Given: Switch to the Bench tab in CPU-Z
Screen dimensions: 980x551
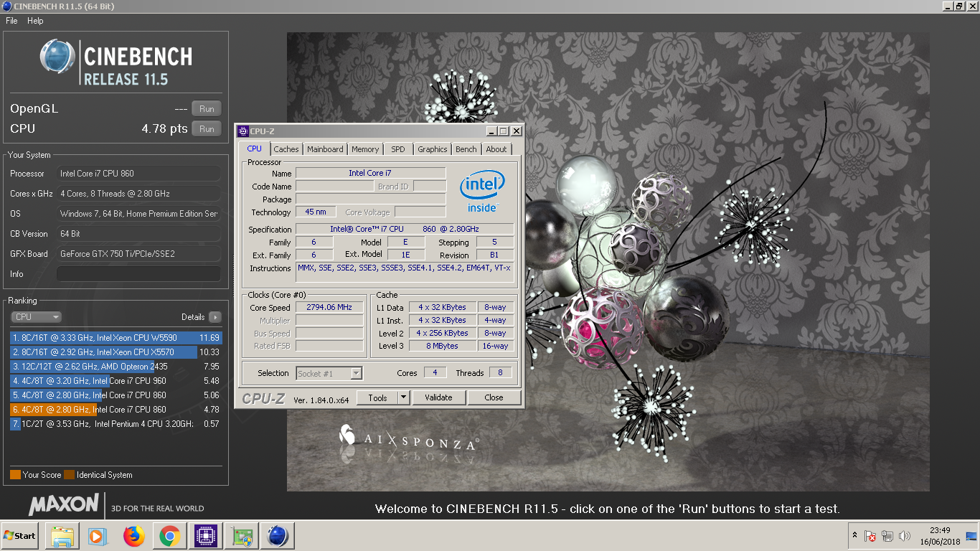Looking at the screenshot, I should coord(466,149).
